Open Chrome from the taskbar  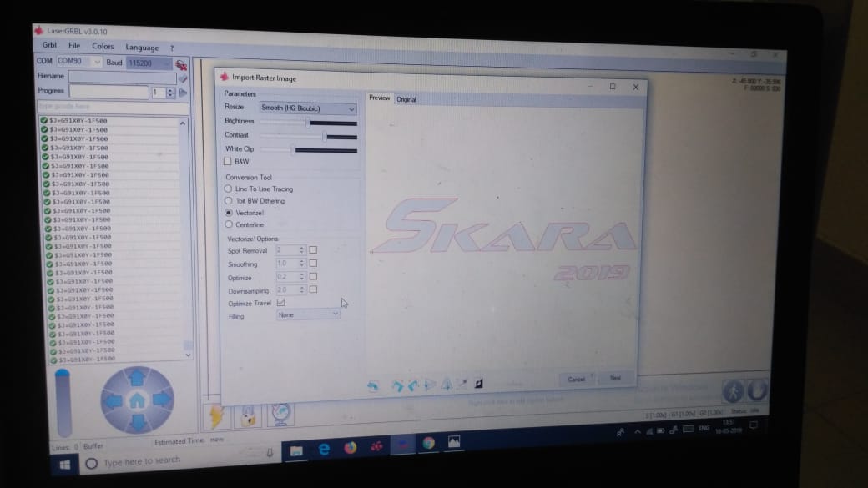pos(428,443)
